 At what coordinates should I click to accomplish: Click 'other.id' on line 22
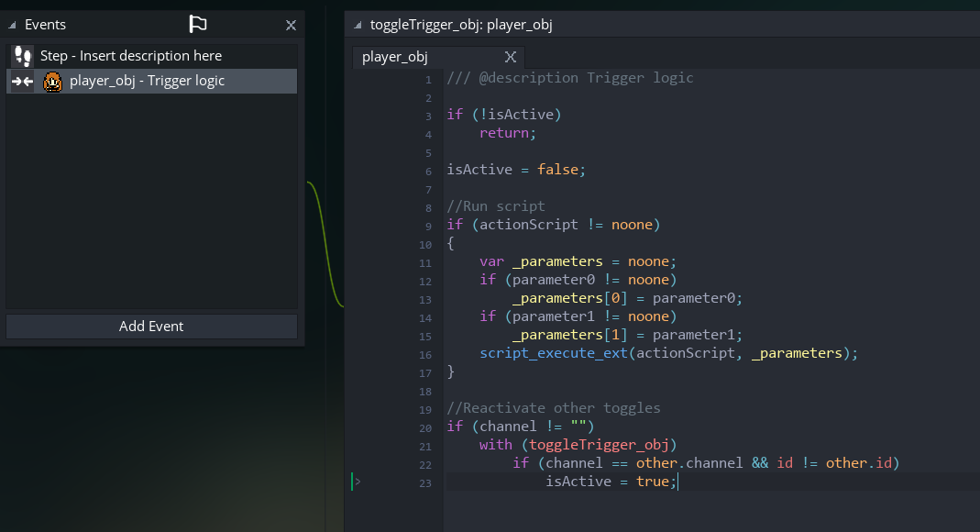859,463
